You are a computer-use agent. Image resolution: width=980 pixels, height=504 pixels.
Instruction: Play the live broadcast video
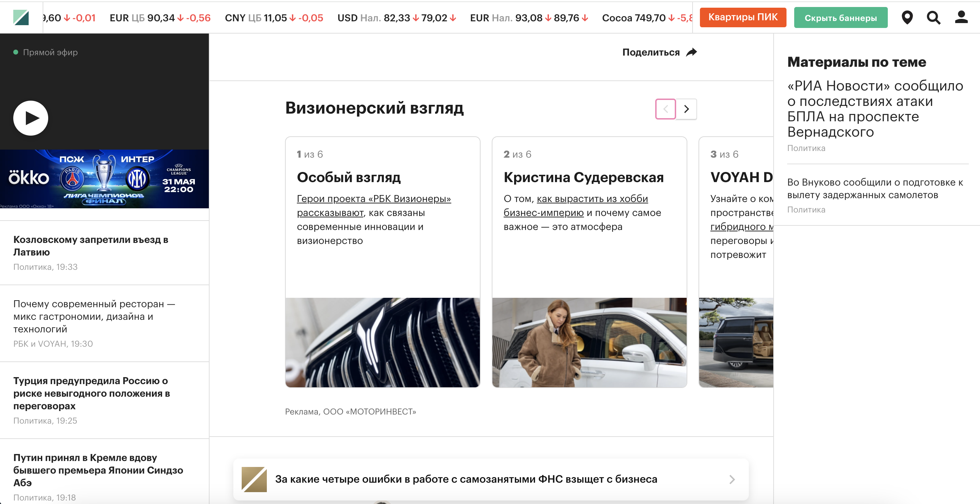(31, 118)
